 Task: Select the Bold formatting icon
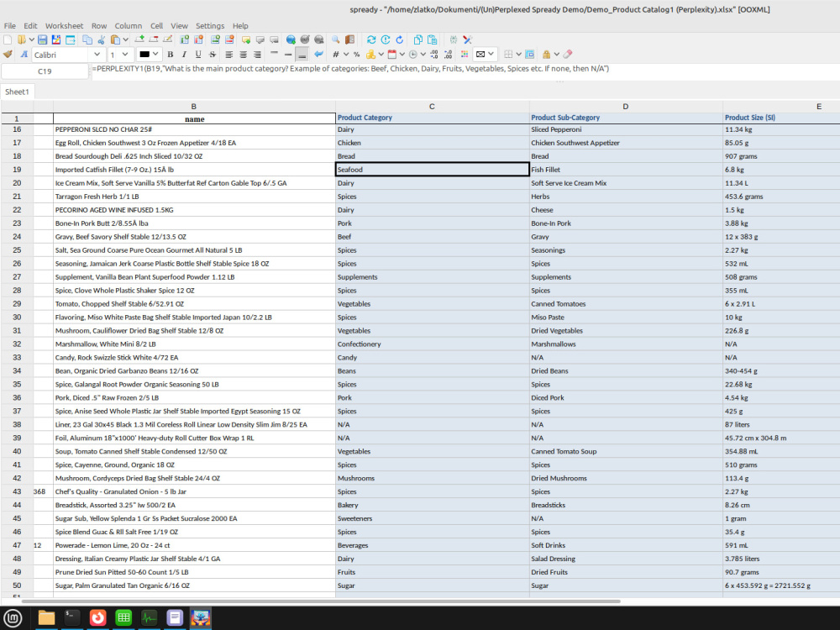pos(170,55)
